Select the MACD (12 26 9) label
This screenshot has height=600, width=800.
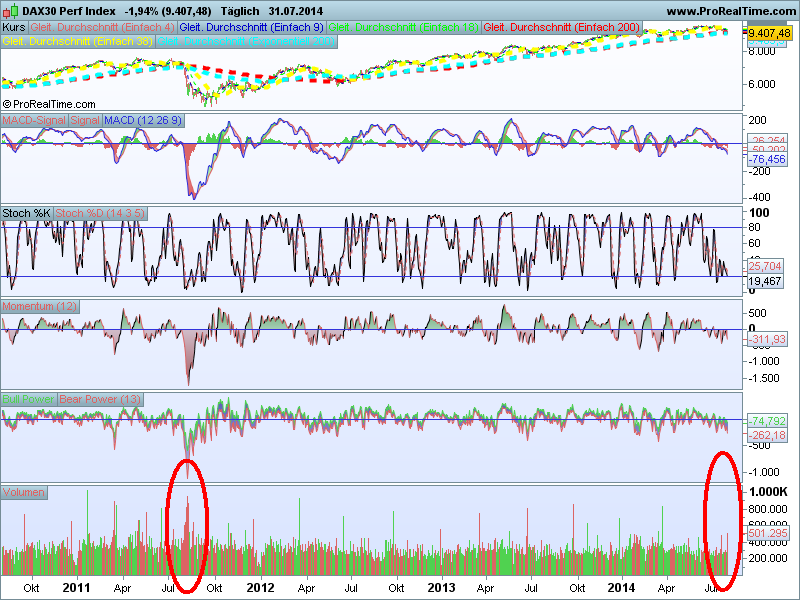click(x=143, y=120)
